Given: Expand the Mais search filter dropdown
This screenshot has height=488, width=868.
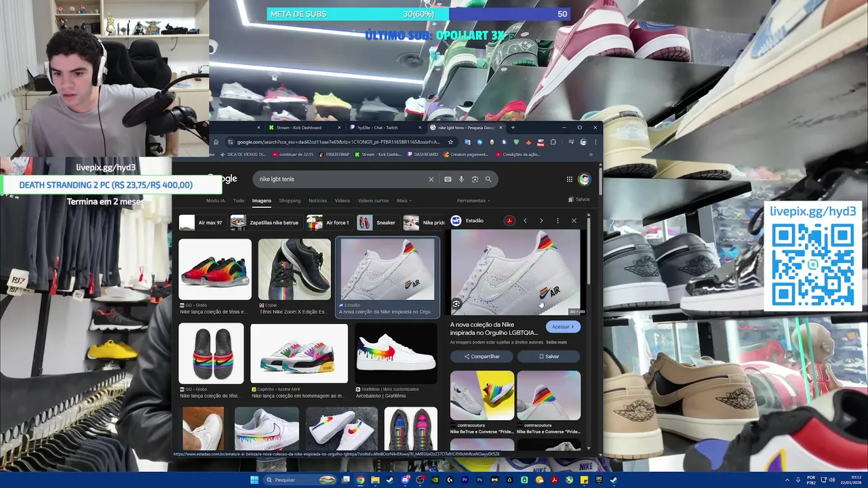Looking at the screenshot, I should click(x=404, y=201).
